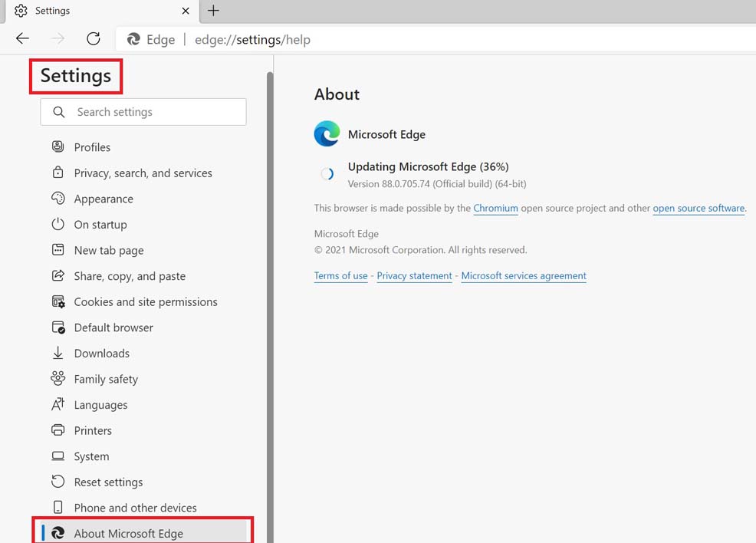Click the Chromium link

495,208
